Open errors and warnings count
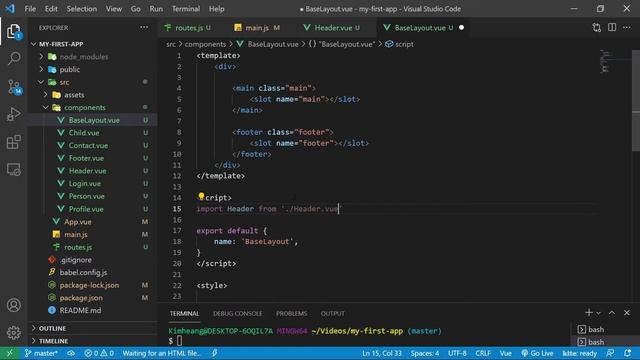Image resolution: width=640 pixels, height=360 pixels. click(99, 353)
